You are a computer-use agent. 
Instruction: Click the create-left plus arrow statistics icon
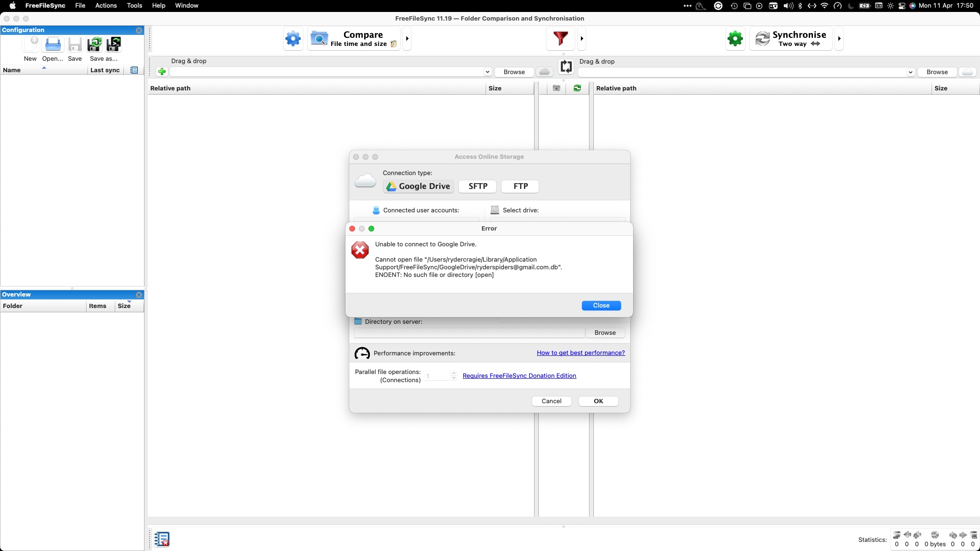coord(917,535)
